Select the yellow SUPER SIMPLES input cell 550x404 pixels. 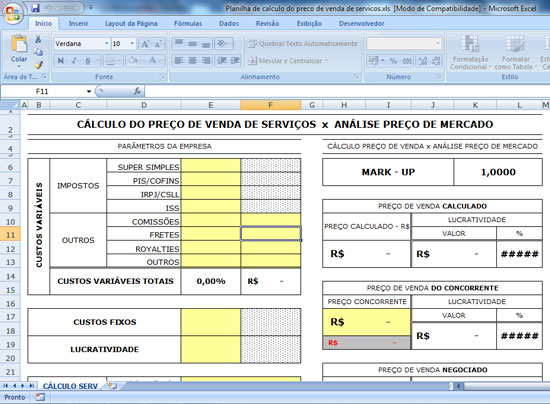[x=211, y=166]
